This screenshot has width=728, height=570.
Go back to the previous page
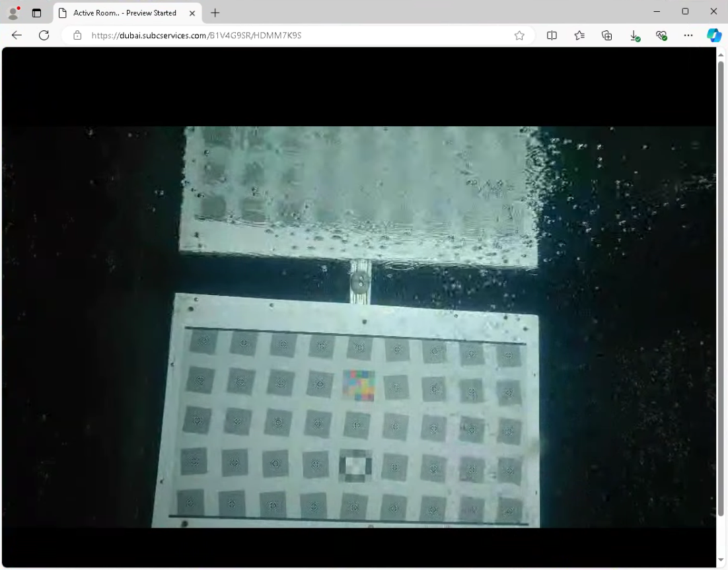pos(17,36)
